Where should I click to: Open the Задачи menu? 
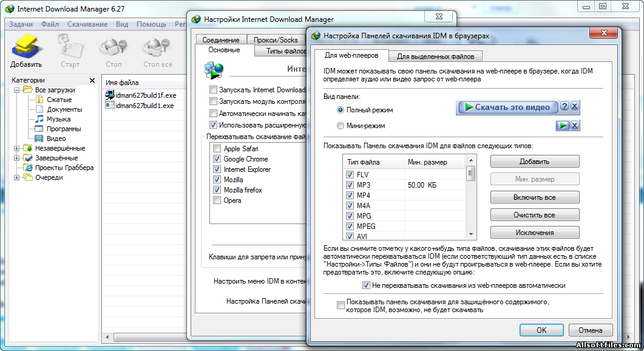click(x=21, y=24)
